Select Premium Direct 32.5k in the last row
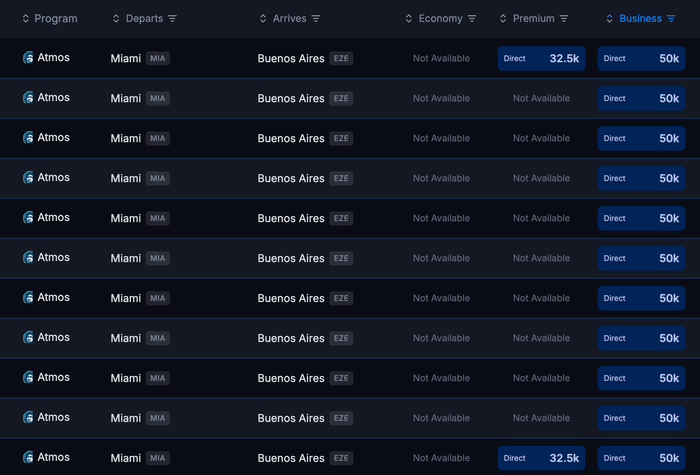This screenshot has width=700, height=475. 541,458
